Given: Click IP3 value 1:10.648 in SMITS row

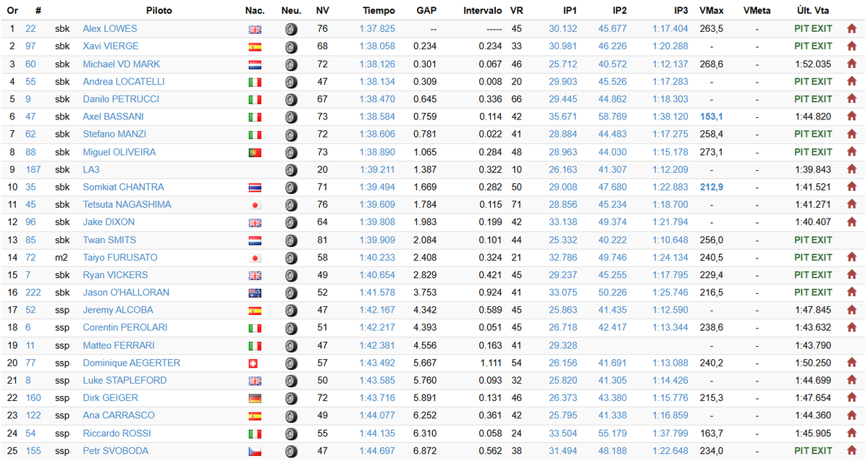Looking at the screenshot, I should (670, 240).
